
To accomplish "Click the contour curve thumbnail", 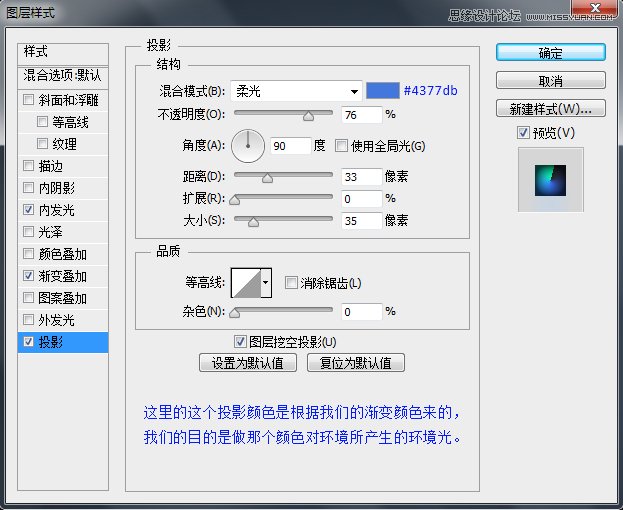I will pos(245,284).
